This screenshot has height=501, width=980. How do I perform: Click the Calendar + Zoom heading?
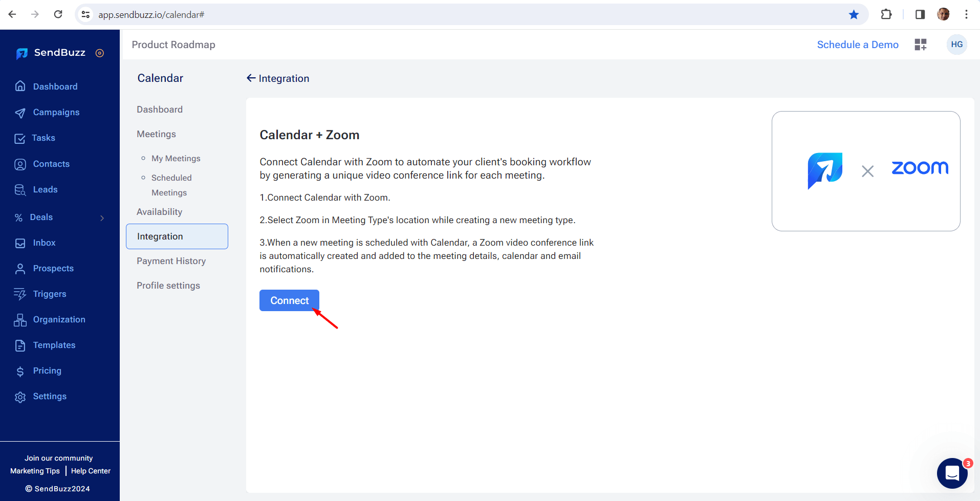point(310,135)
